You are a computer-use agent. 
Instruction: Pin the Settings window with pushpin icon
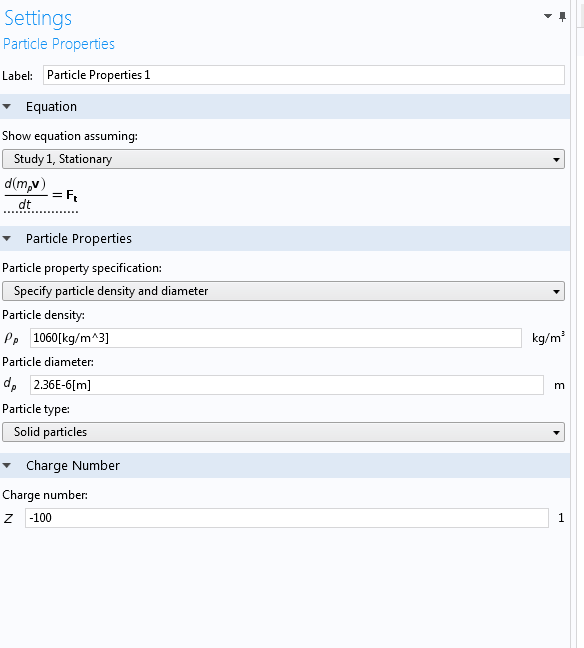pos(562,17)
